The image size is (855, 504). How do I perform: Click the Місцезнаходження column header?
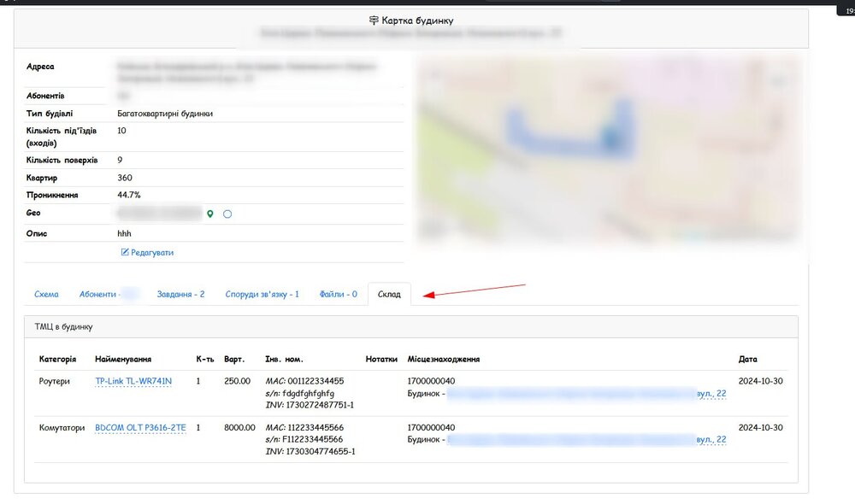coord(443,359)
